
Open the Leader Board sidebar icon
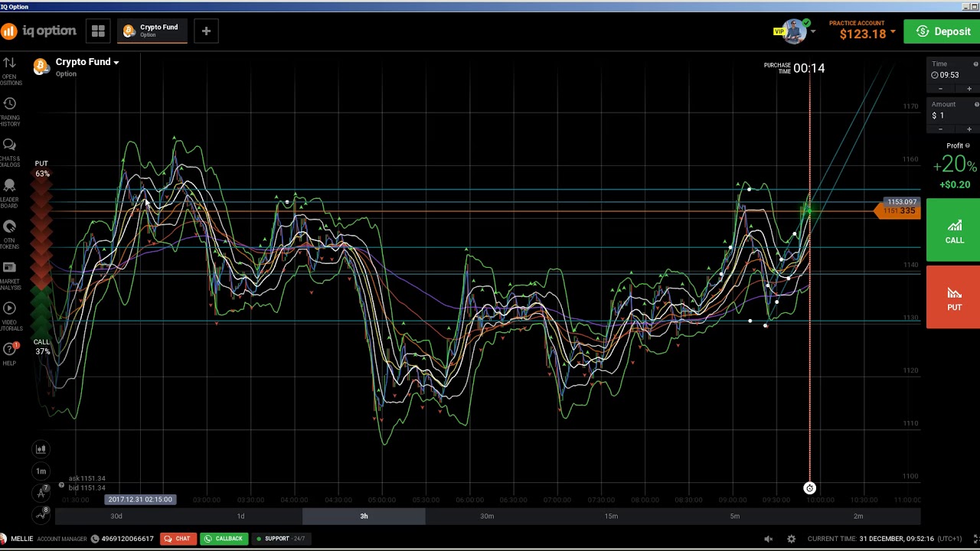(x=9, y=191)
